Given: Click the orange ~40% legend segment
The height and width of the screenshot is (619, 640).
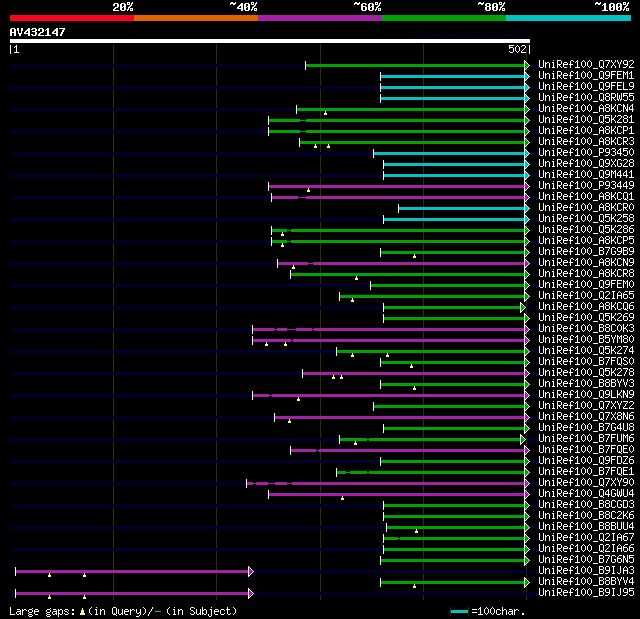Looking at the screenshot, I should 196,18.
